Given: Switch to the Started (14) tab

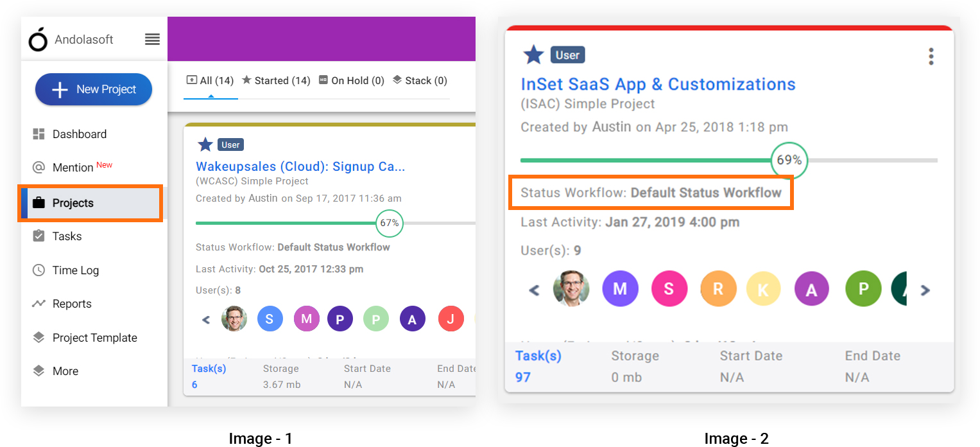Looking at the screenshot, I should 276,81.
